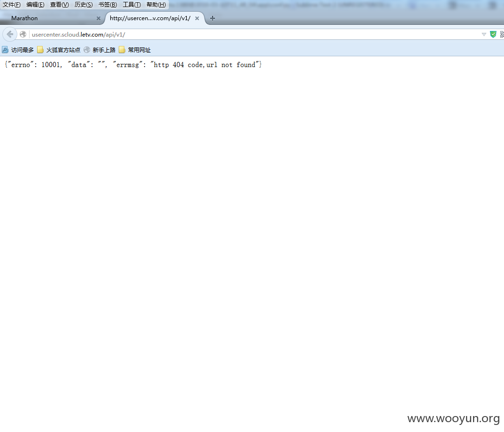
Task: Click the extension icon right of the shield
Action: tap(502, 34)
